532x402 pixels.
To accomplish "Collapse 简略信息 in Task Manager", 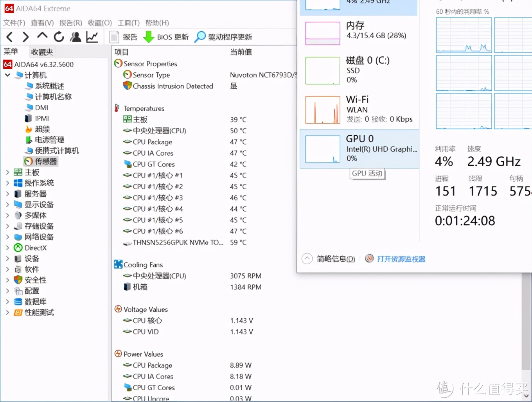I will coord(308,258).
